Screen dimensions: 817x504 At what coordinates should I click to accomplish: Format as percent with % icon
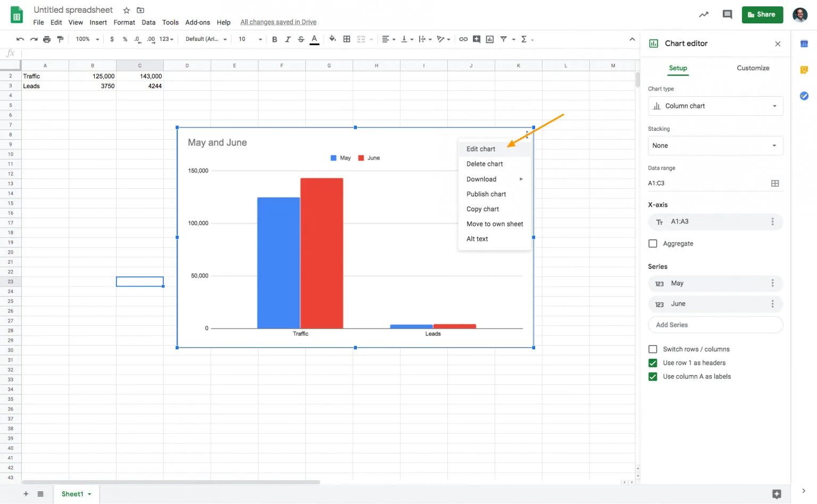(x=125, y=39)
